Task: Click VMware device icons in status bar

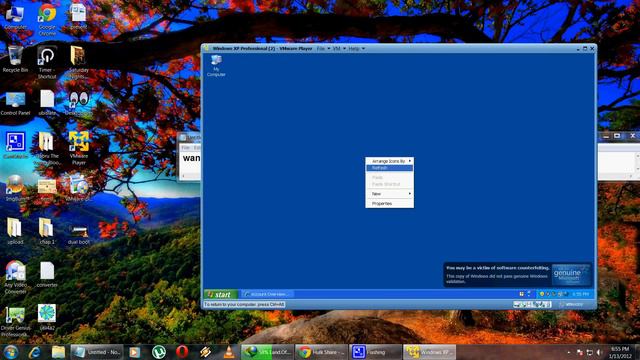Action: pyautogui.click(x=533, y=304)
